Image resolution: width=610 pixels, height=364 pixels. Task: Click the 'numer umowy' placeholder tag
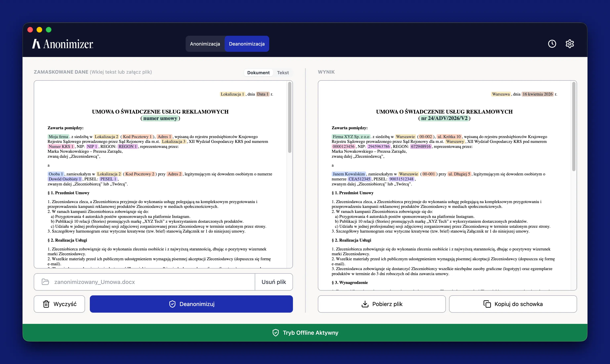(160, 118)
